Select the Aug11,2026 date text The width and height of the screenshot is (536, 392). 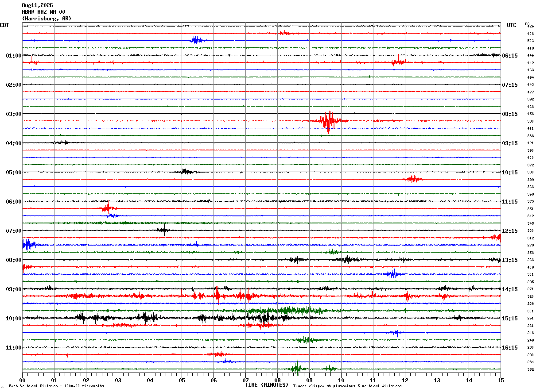(x=38, y=5)
